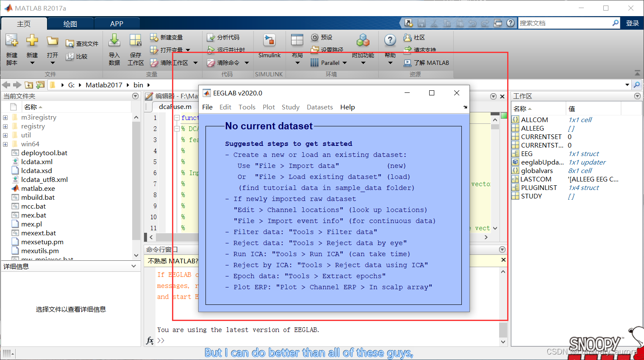Click the Open folder icon
The width and height of the screenshot is (644, 360).
(53, 41)
